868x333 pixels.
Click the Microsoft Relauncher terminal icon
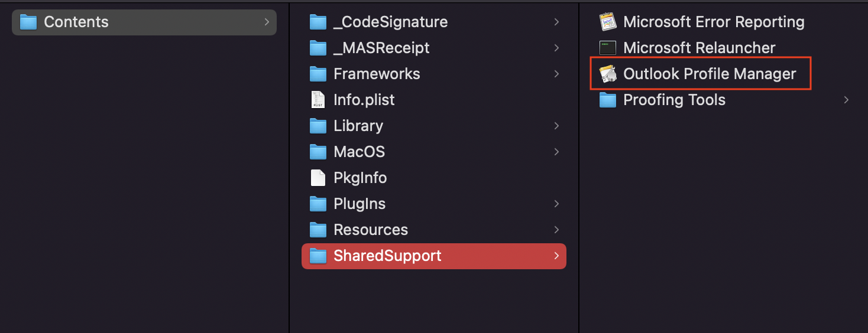tap(608, 48)
